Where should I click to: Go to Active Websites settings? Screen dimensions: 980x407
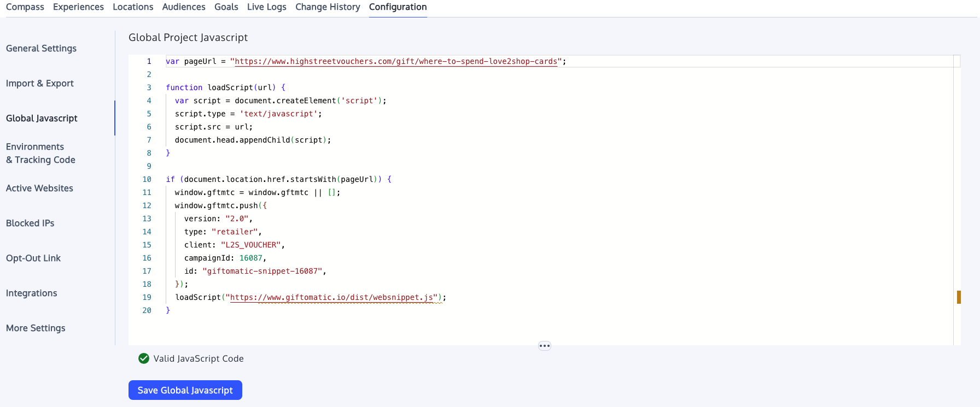(x=39, y=188)
